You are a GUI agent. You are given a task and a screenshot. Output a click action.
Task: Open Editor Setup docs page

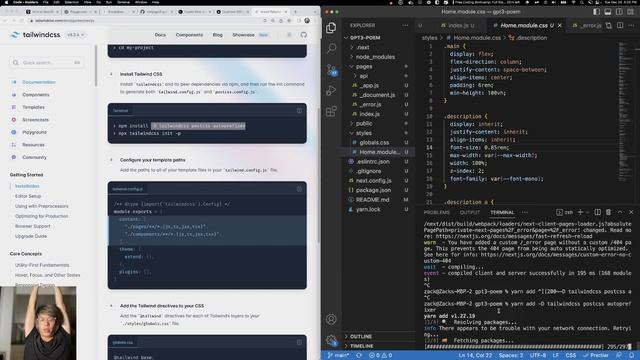pyautogui.click(x=28, y=196)
